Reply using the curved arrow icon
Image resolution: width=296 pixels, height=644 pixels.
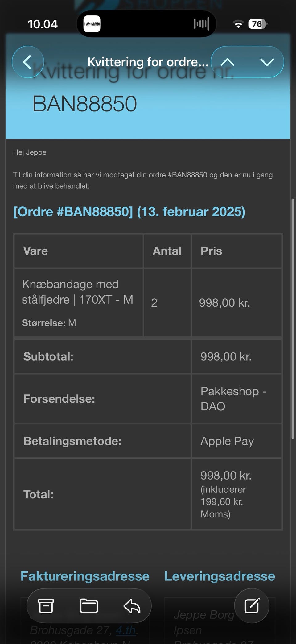click(132, 606)
